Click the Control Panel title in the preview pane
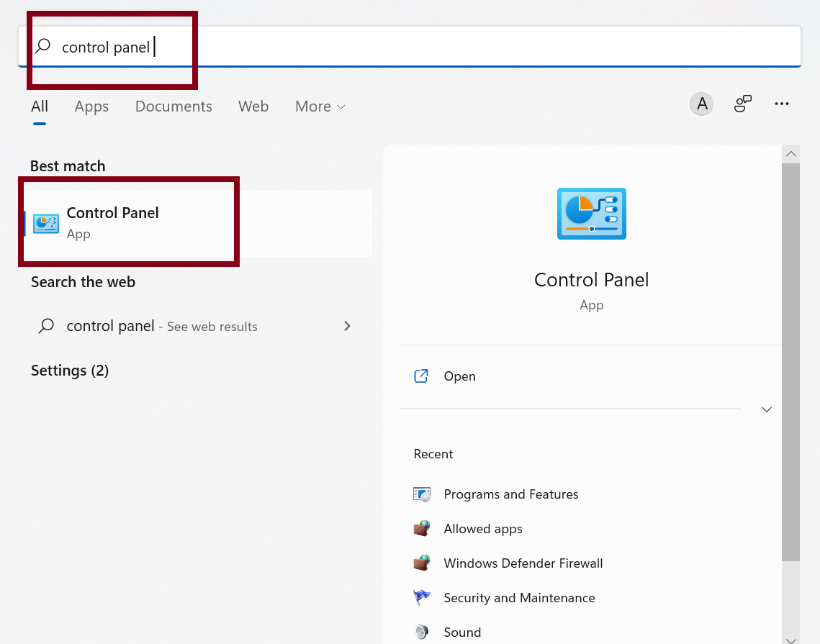 (592, 280)
